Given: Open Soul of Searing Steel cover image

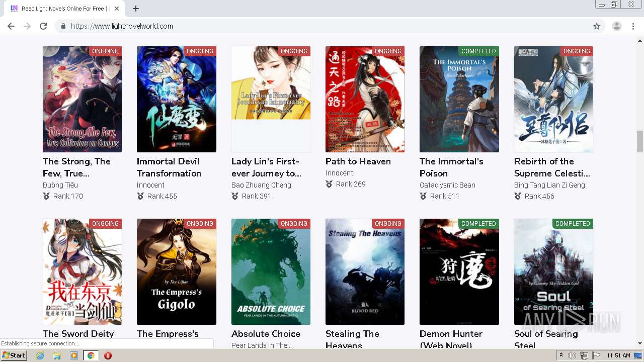Looking at the screenshot, I should [x=553, y=271].
